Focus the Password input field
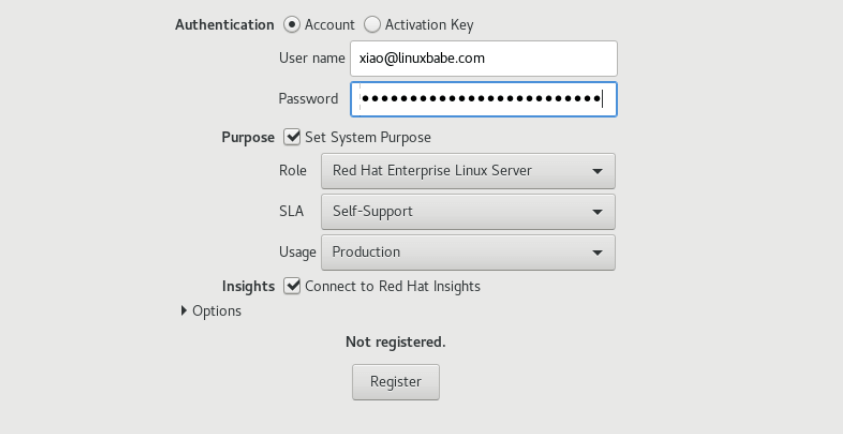This screenshot has height=434, width=843. (483, 99)
